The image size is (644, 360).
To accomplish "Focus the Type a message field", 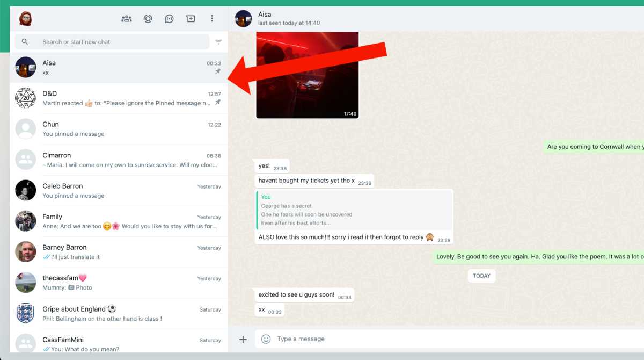I will (x=450, y=339).
